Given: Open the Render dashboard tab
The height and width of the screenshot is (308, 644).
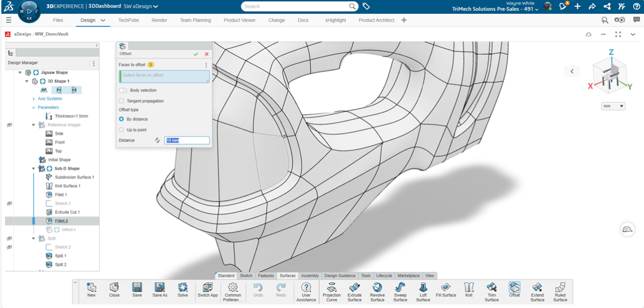Looking at the screenshot, I should click(159, 20).
